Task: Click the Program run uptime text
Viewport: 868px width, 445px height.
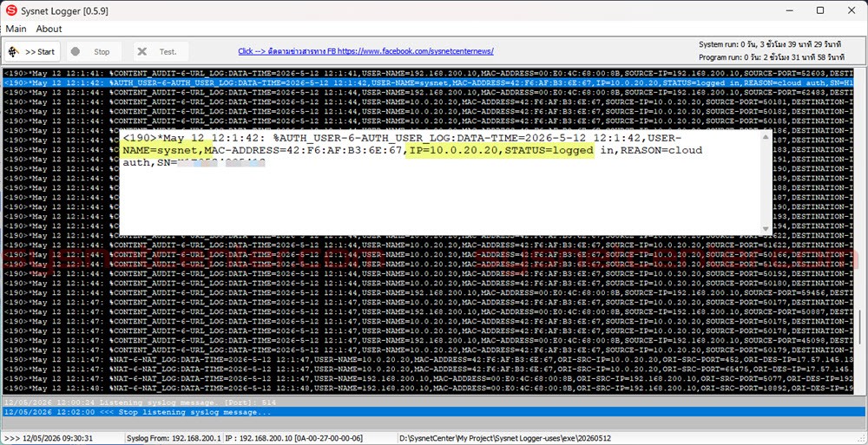Action: [x=771, y=57]
